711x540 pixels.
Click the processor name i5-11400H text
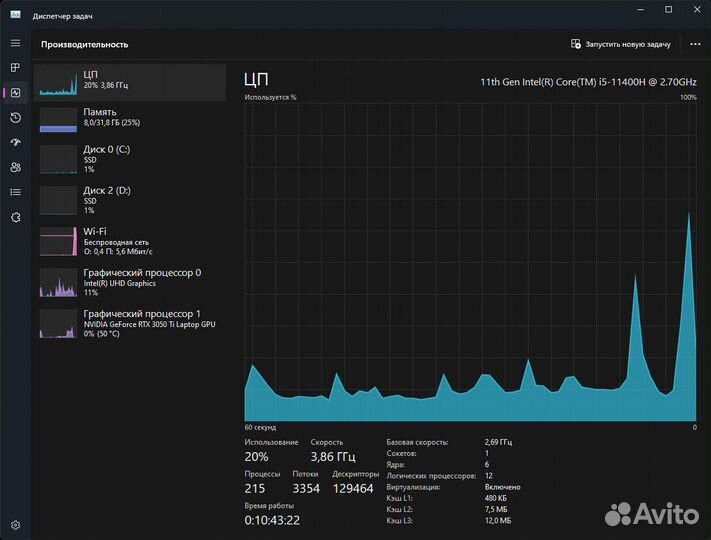click(588, 82)
